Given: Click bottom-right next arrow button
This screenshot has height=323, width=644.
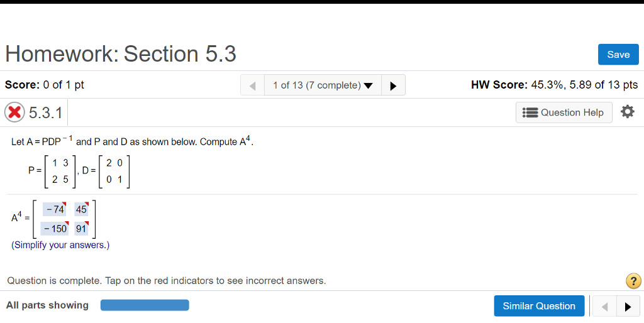Looking at the screenshot, I should [627, 307].
